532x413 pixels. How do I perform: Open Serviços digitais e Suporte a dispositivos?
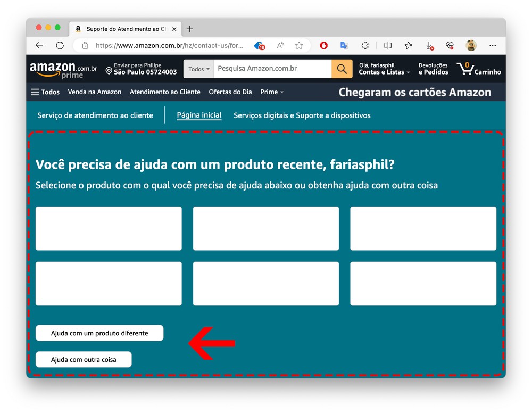click(x=302, y=115)
